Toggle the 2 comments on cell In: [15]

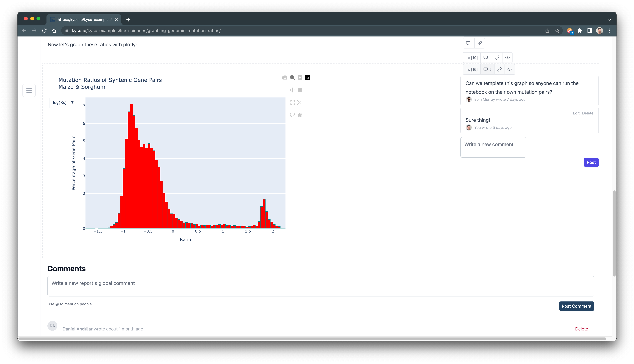(x=488, y=70)
